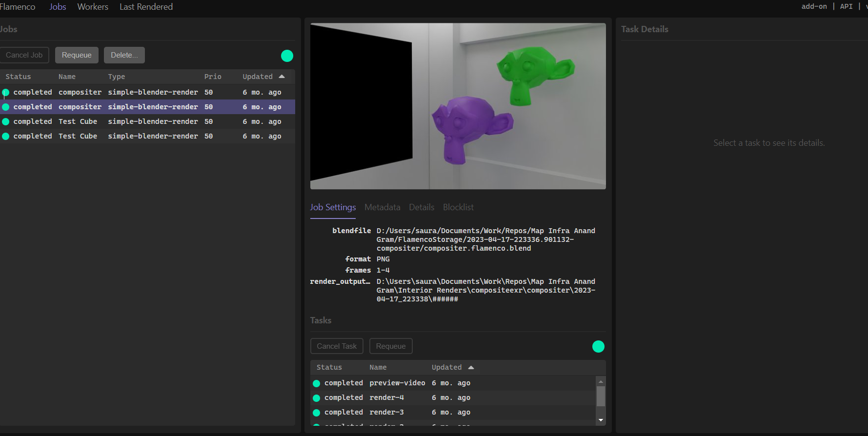Screen dimensions: 868x436
Task: Open the Last Rendered page
Action: pos(146,7)
